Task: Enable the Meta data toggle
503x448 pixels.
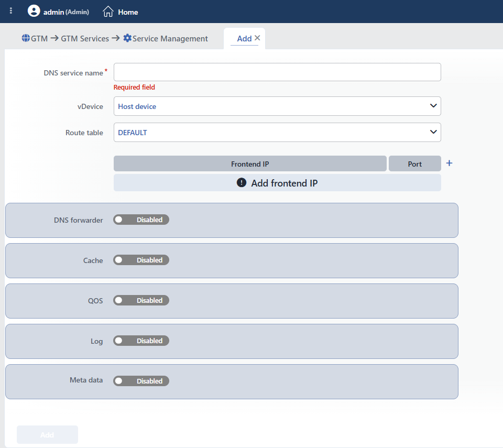Action: (141, 381)
